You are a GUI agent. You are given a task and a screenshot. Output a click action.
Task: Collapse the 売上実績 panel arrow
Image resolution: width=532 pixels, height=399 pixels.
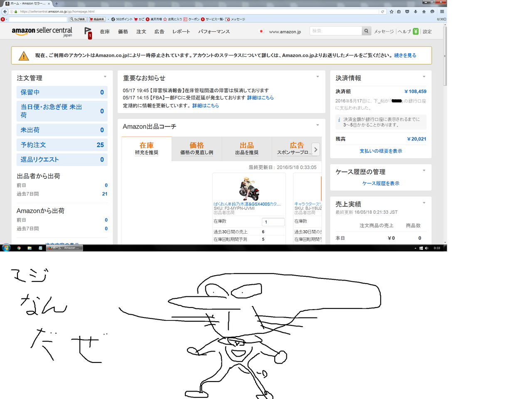pyautogui.click(x=424, y=203)
